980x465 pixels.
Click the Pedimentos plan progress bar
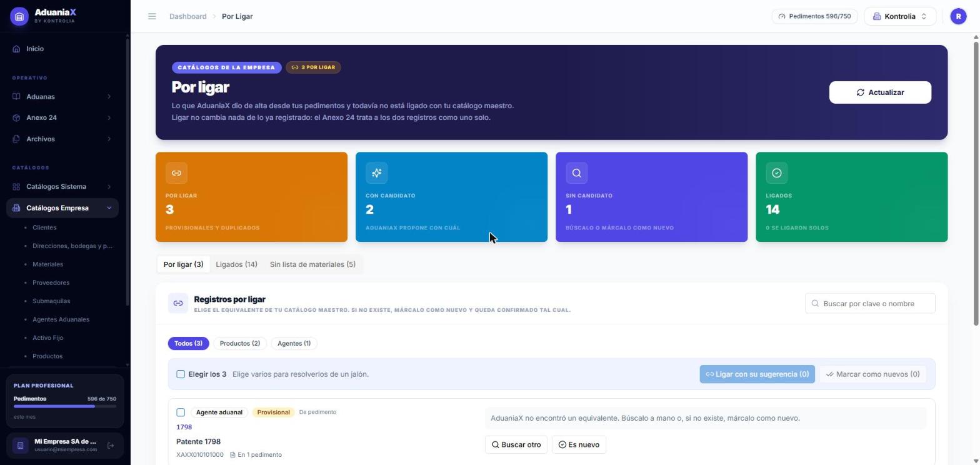[x=65, y=407]
